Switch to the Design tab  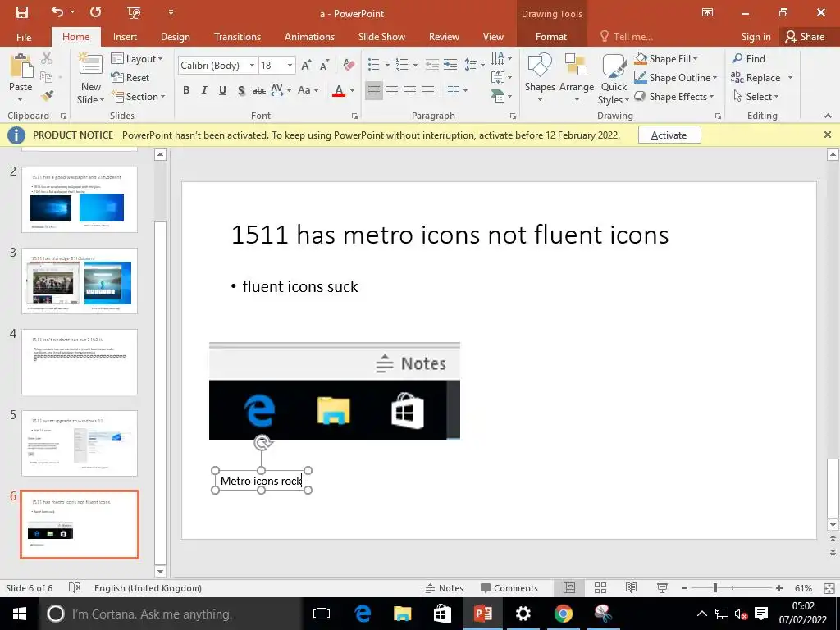point(176,37)
